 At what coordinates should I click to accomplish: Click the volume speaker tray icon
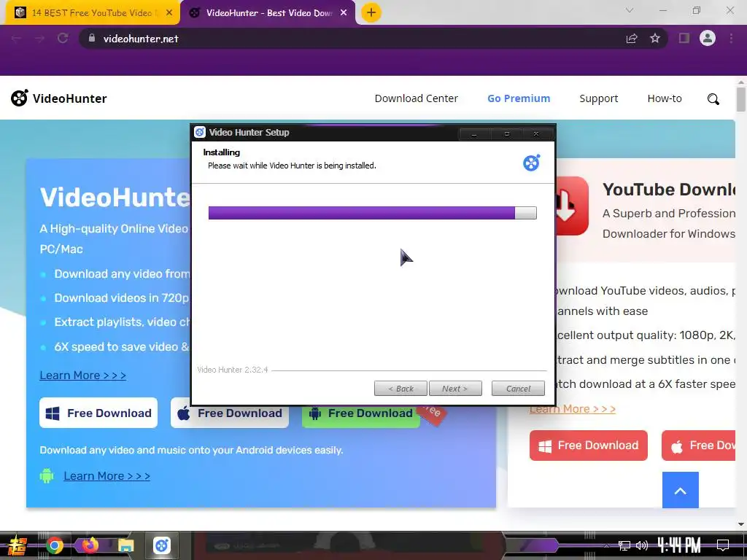tap(642, 545)
